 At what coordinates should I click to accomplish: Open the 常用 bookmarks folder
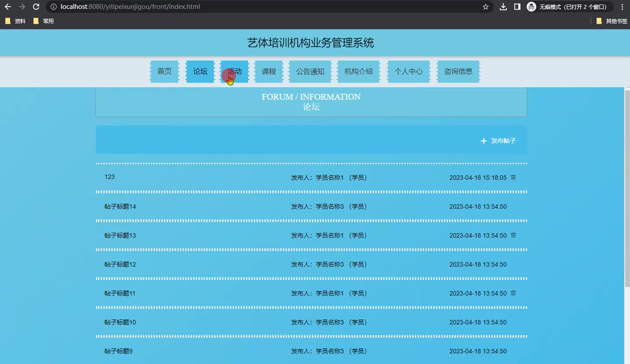pyautogui.click(x=44, y=21)
